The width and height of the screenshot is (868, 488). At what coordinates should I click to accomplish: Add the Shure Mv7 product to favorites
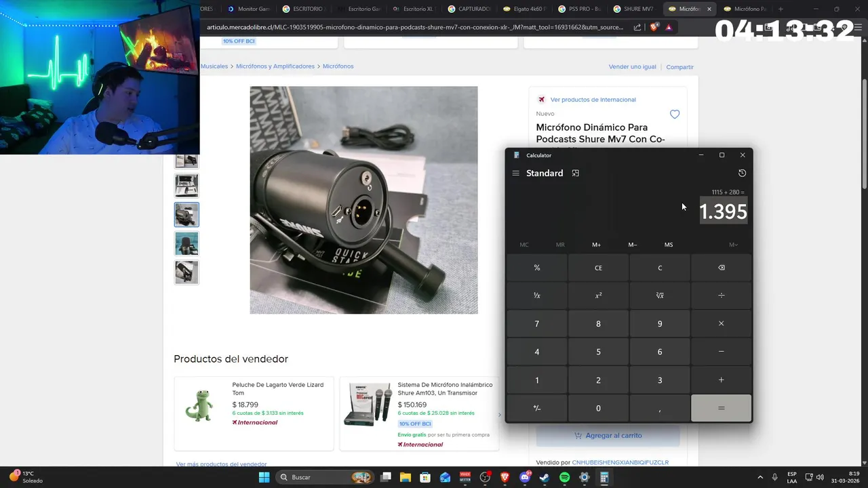pyautogui.click(x=675, y=115)
